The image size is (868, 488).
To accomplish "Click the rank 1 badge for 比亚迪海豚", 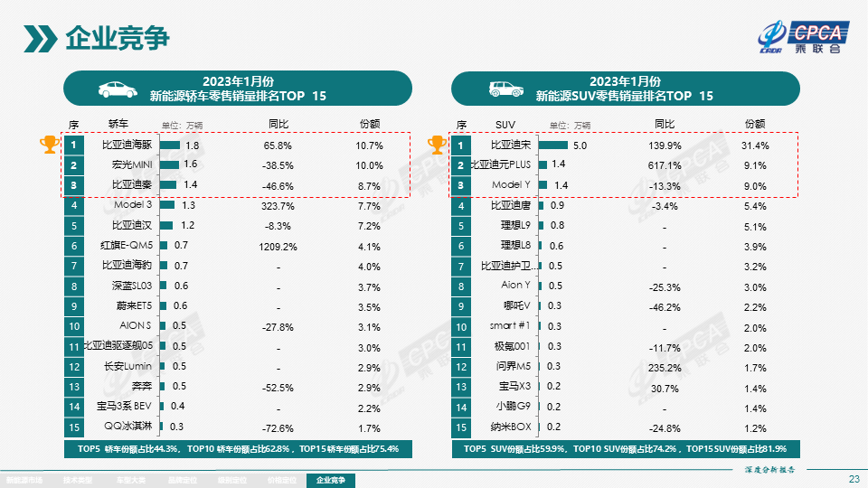I will (x=73, y=145).
